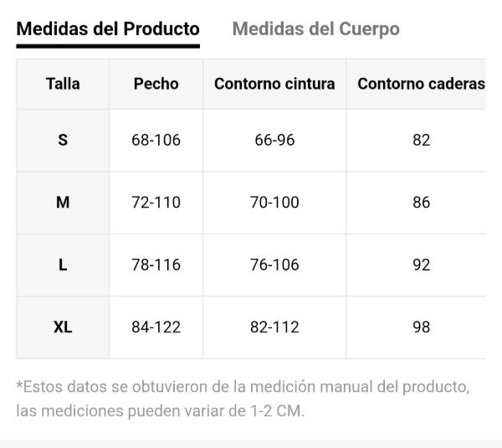Select the Contorno caderas header
502x448 pixels.
coord(421,84)
